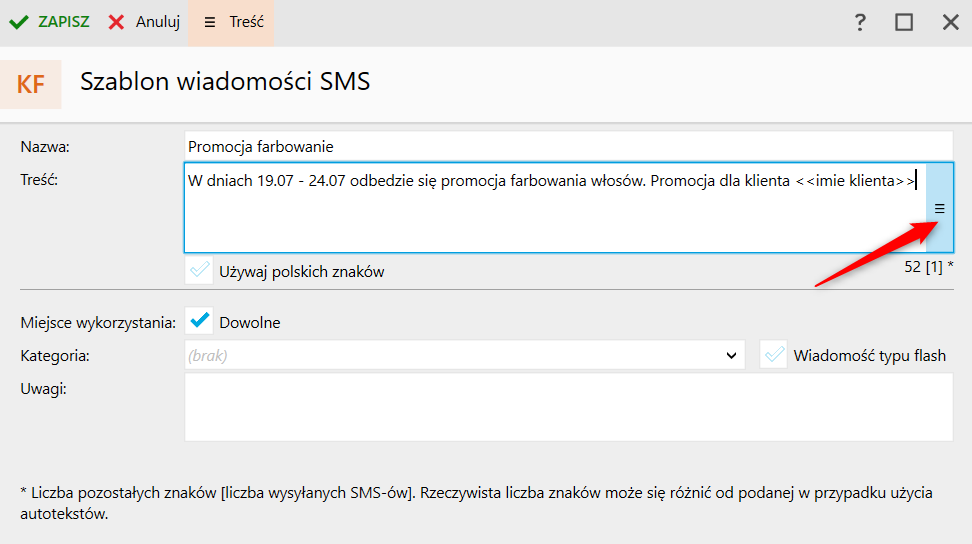Uncheck the Dowolne usage checkbox
This screenshot has width=972, height=544.
pos(199,322)
